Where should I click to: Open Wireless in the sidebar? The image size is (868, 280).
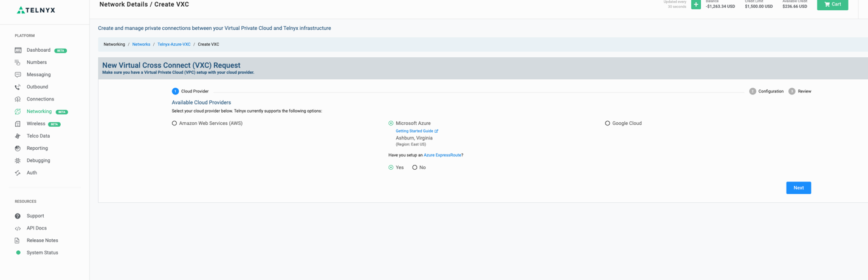36,124
